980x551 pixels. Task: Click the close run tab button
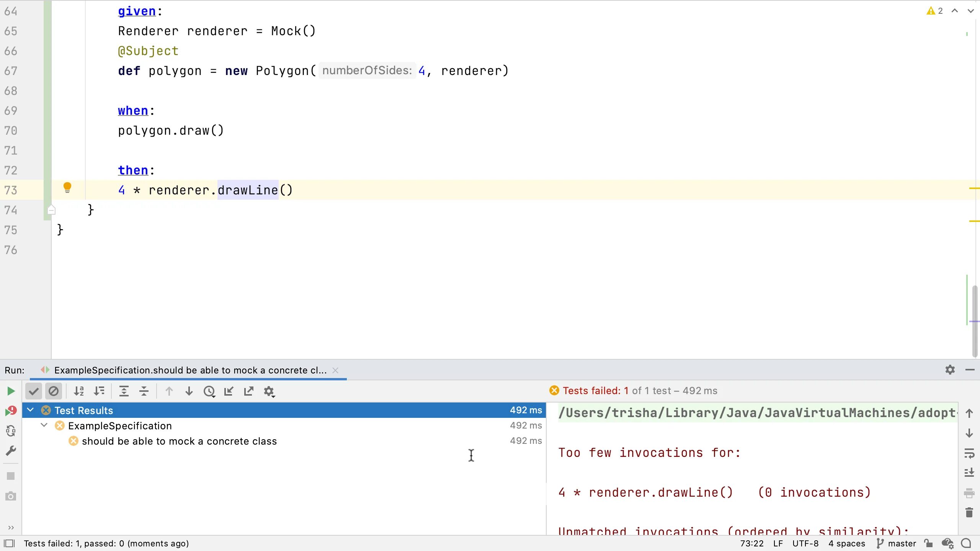[x=335, y=370]
